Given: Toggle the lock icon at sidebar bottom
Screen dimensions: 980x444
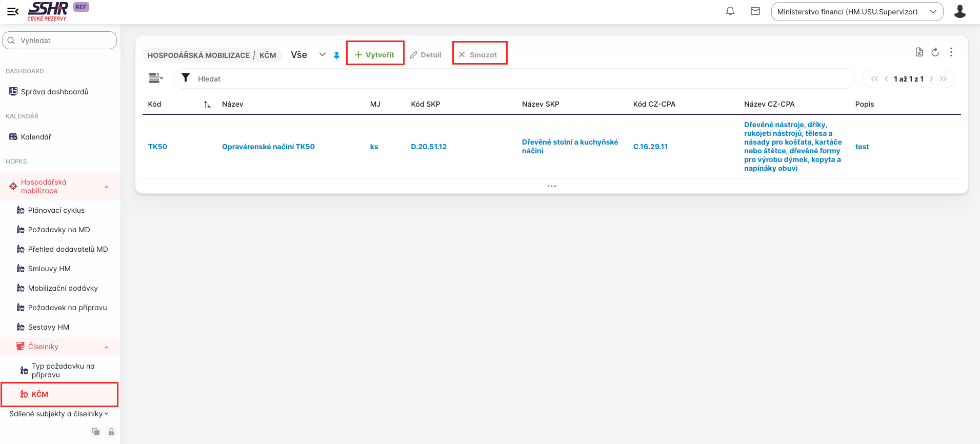Looking at the screenshot, I should 111,432.
